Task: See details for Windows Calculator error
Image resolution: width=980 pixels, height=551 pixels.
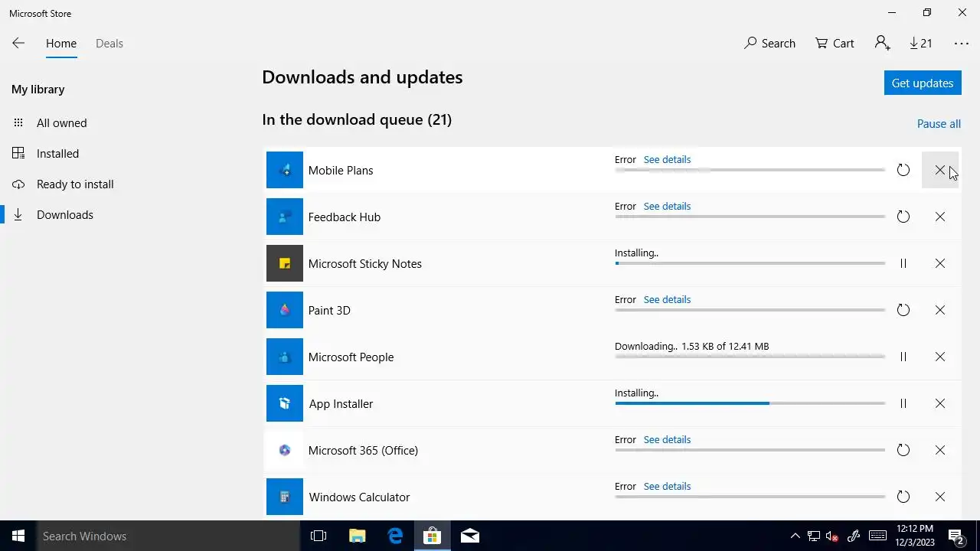Action: (x=667, y=487)
